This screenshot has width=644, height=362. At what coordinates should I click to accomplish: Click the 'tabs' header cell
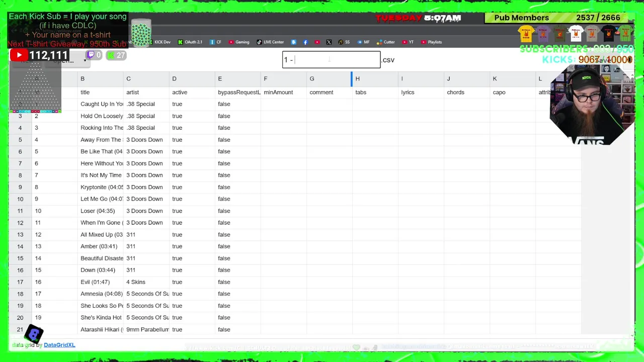tap(375, 93)
